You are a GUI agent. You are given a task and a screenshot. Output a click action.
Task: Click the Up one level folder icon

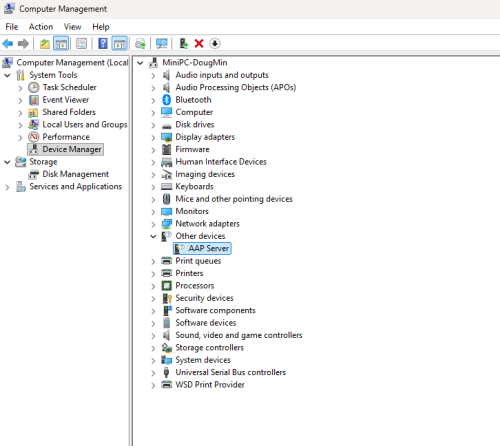click(45, 44)
